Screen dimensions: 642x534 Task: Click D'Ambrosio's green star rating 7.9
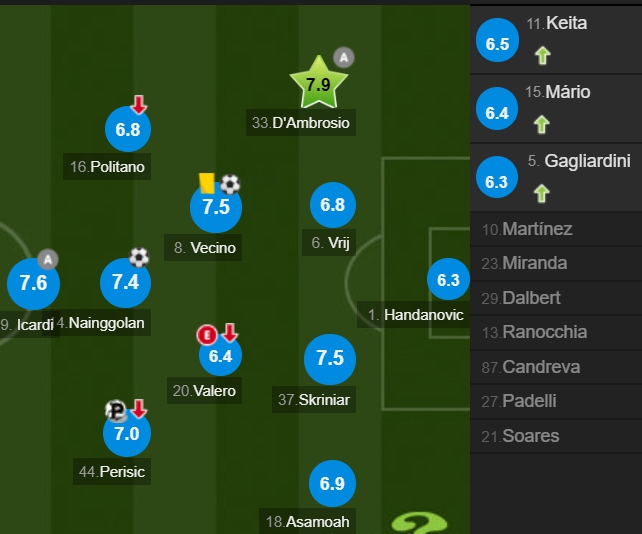click(x=319, y=83)
